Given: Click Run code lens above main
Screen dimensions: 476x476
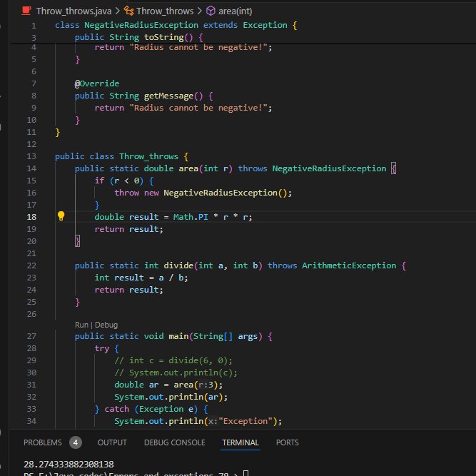Looking at the screenshot, I should [81, 325].
